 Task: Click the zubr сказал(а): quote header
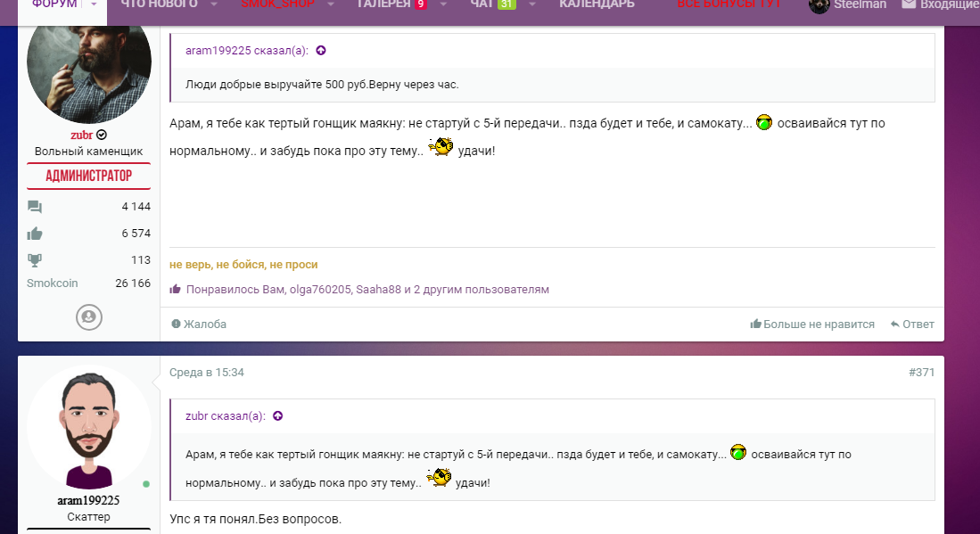coord(226,416)
